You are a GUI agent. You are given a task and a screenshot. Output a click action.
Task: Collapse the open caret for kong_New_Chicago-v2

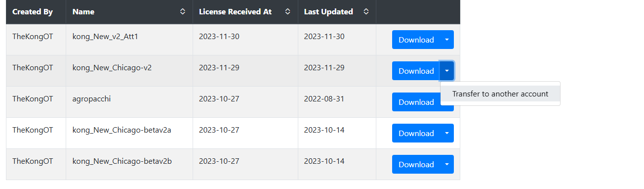(x=446, y=71)
